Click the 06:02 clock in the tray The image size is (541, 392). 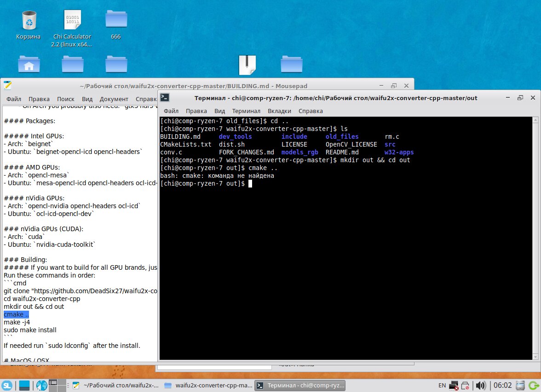click(x=501, y=385)
